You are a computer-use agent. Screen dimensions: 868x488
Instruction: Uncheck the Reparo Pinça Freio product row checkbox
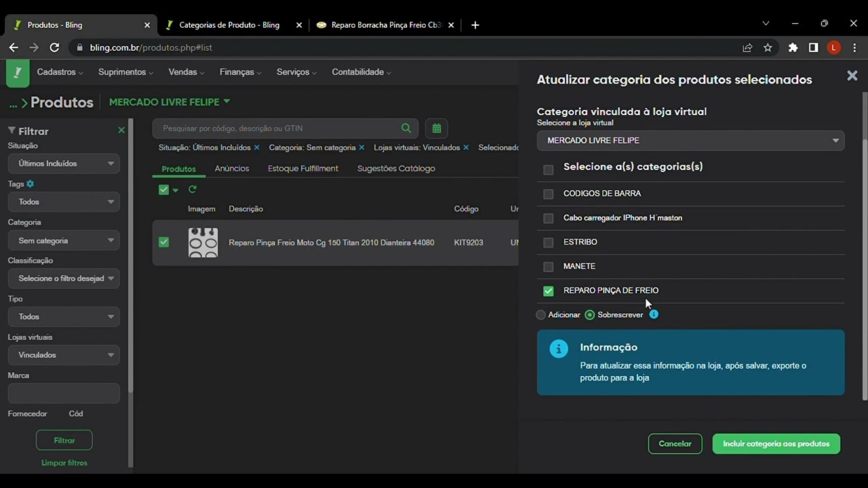click(x=163, y=242)
